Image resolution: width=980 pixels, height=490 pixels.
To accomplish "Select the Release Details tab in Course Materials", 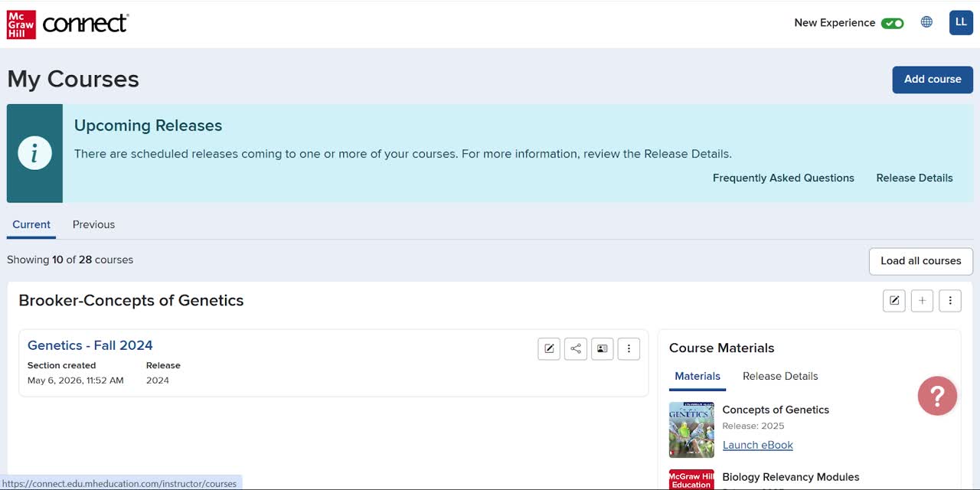I will (780, 376).
